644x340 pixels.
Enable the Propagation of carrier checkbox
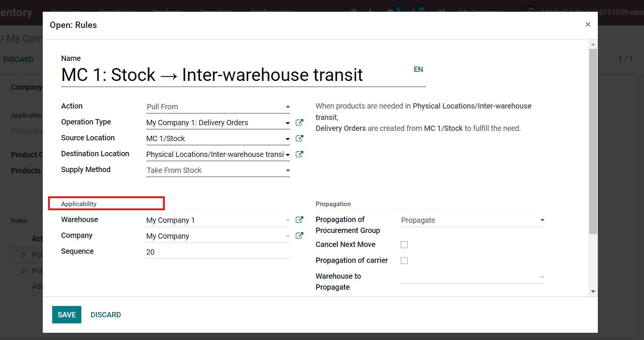404,261
